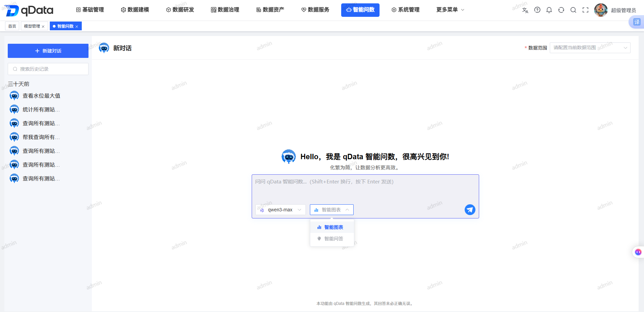Switch to the 首页 tab
Screen dimensions: 644x312
pos(12,26)
